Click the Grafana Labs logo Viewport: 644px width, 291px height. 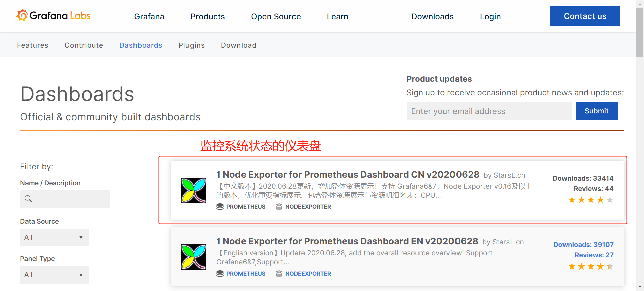(53, 15)
